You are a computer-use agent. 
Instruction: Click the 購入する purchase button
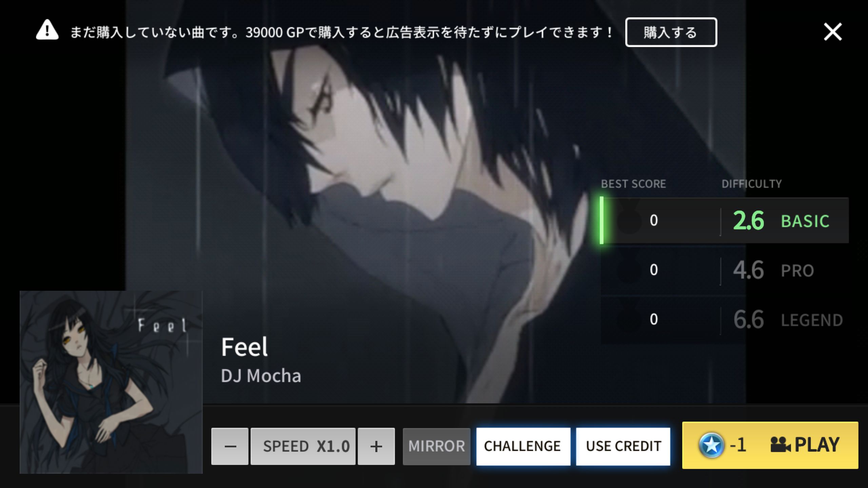(x=671, y=32)
